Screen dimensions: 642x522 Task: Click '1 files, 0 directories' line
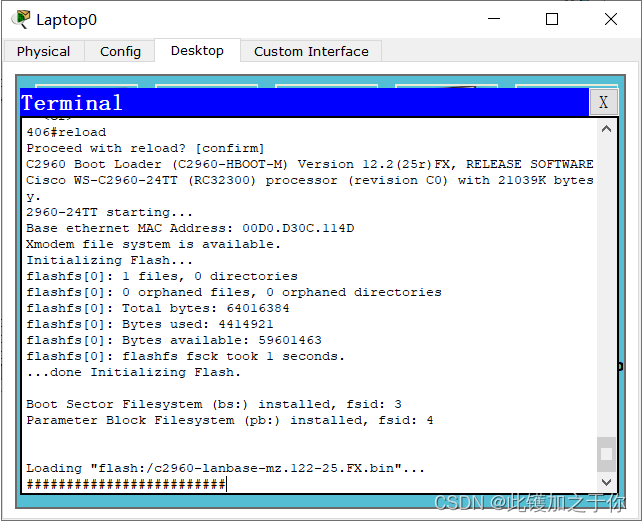click(x=162, y=276)
